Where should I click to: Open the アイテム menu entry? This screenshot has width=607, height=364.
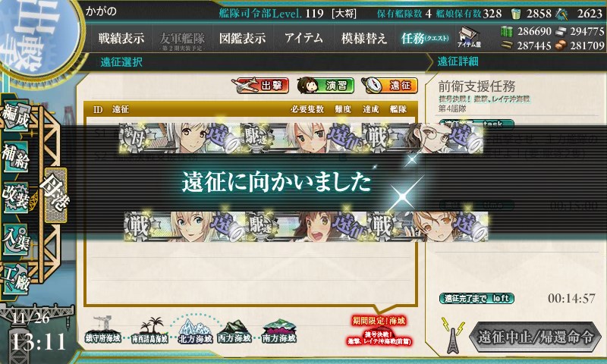point(304,38)
